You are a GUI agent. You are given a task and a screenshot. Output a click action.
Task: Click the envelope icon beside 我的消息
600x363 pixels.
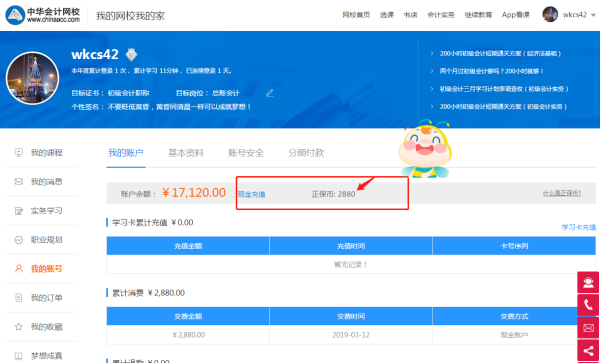pyautogui.click(x=18, y=182)
